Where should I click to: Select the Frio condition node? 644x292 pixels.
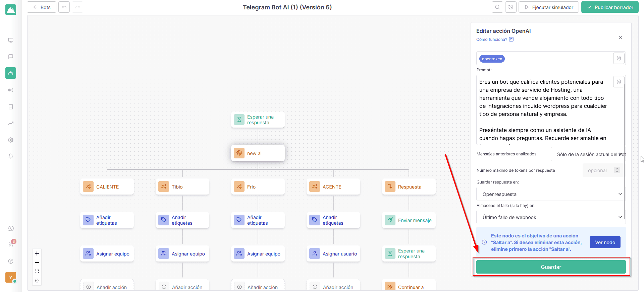coord(258,187)
